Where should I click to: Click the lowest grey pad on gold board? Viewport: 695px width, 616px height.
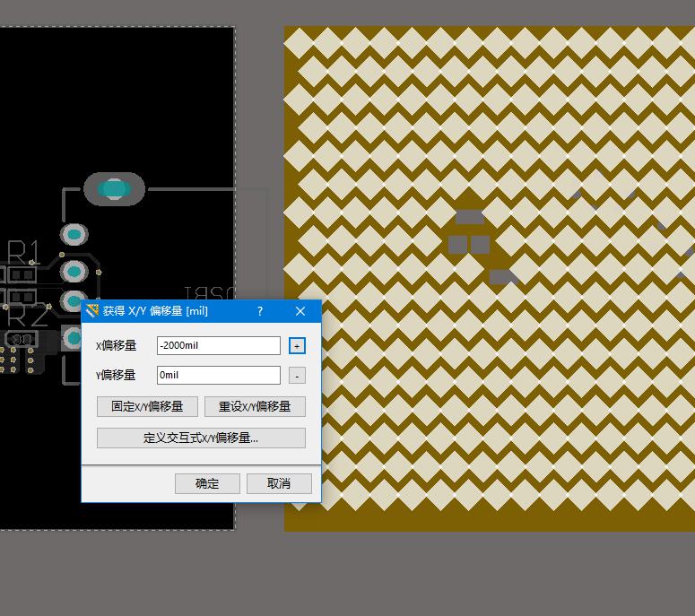[502, 277]
